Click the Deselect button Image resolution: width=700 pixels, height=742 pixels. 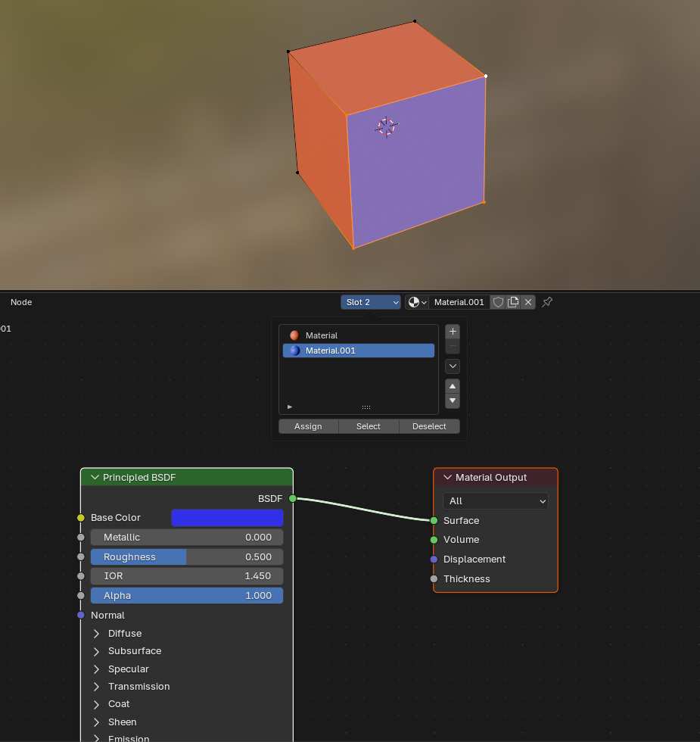point(429,426)
